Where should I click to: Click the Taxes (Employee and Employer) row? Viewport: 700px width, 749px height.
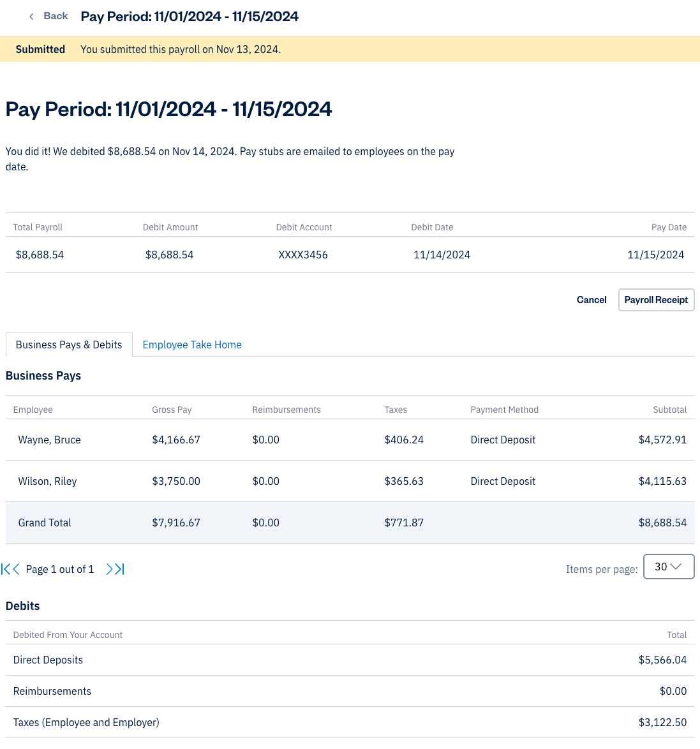click(86, 722)
